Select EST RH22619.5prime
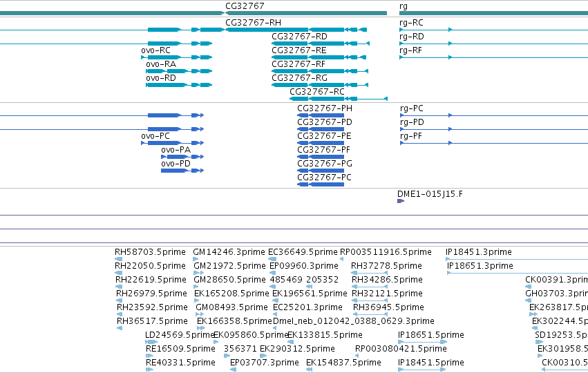588x373 pixels. 119,287
